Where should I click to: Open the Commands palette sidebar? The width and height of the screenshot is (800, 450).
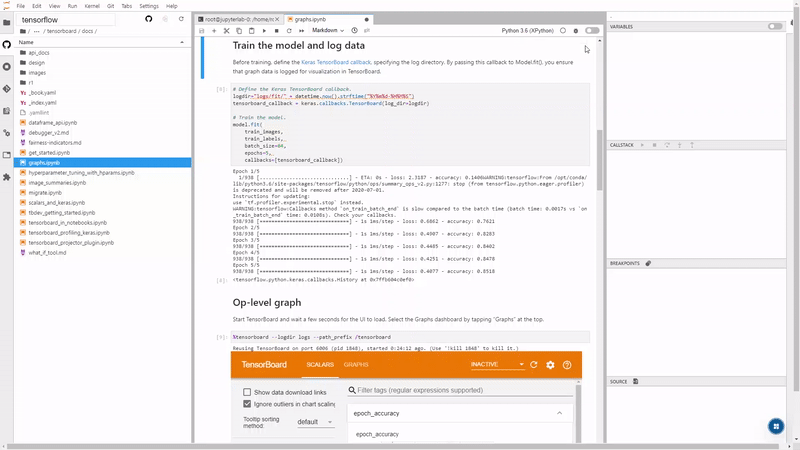pyautogui.click(x=7, y=111)
